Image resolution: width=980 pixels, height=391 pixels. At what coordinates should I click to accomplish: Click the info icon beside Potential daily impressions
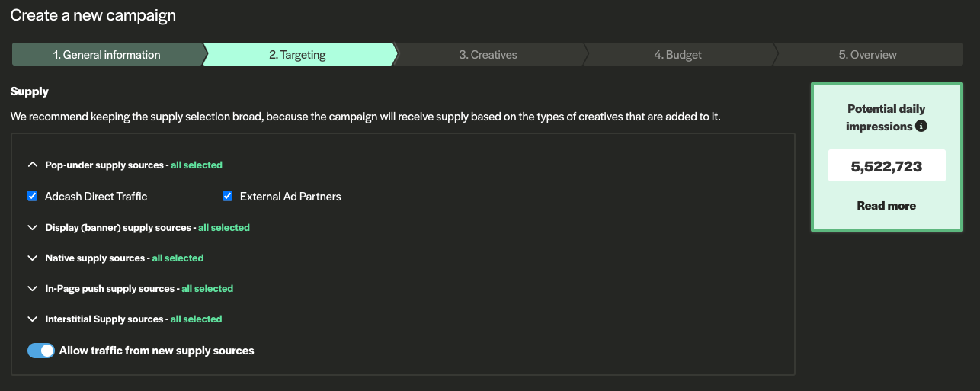(921, 127)
